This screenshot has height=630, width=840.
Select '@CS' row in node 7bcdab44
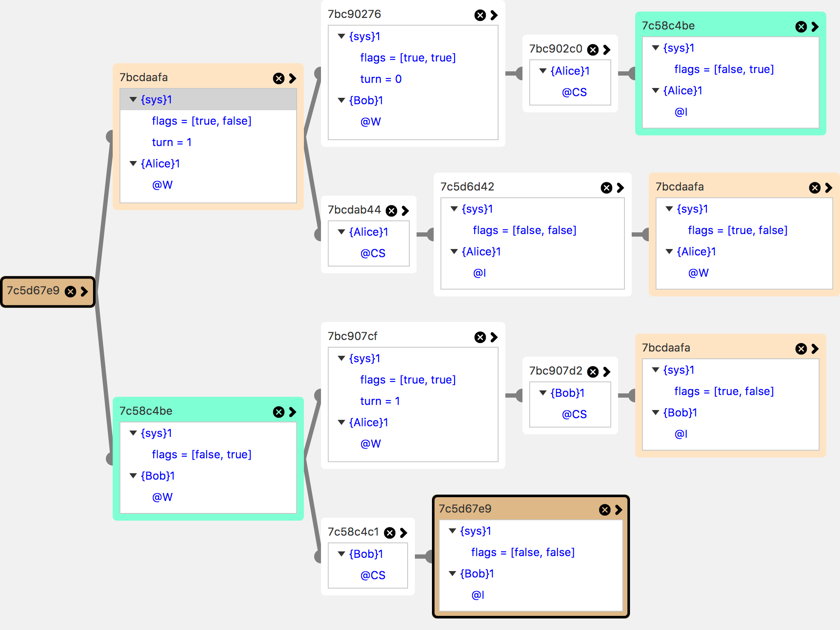coord(369,253)
